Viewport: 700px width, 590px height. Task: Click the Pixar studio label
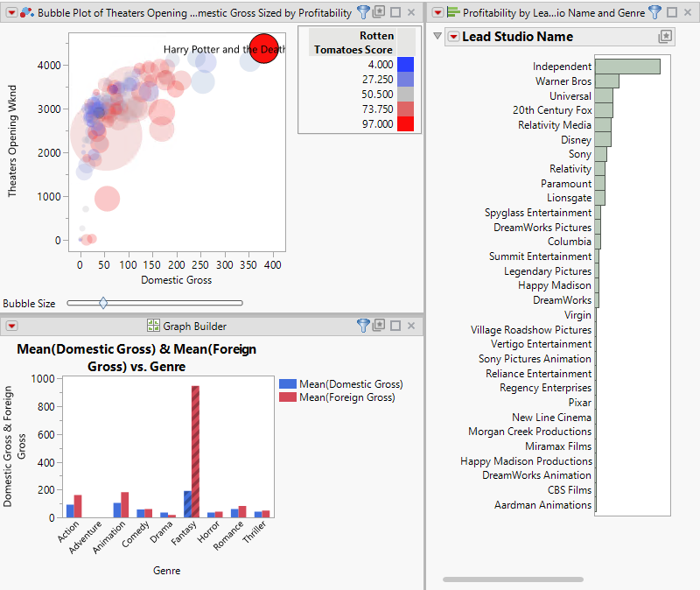(580, 403)
